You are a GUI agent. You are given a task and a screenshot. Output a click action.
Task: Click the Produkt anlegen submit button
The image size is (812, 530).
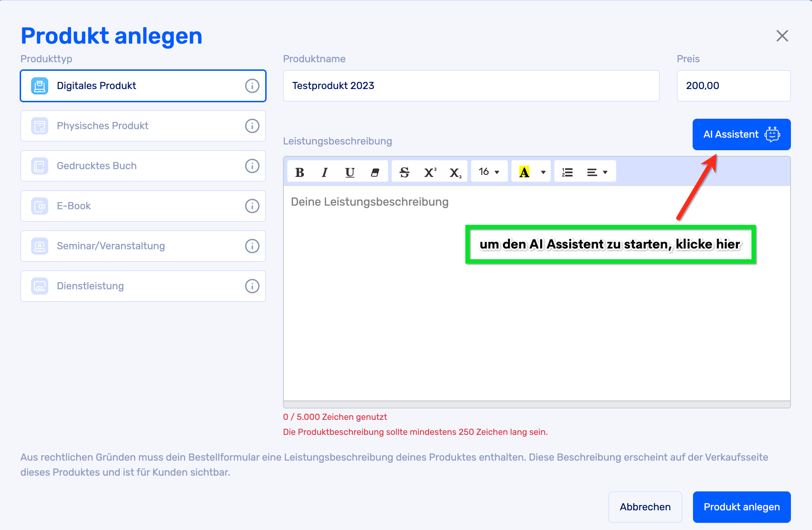tap(741, 507)
